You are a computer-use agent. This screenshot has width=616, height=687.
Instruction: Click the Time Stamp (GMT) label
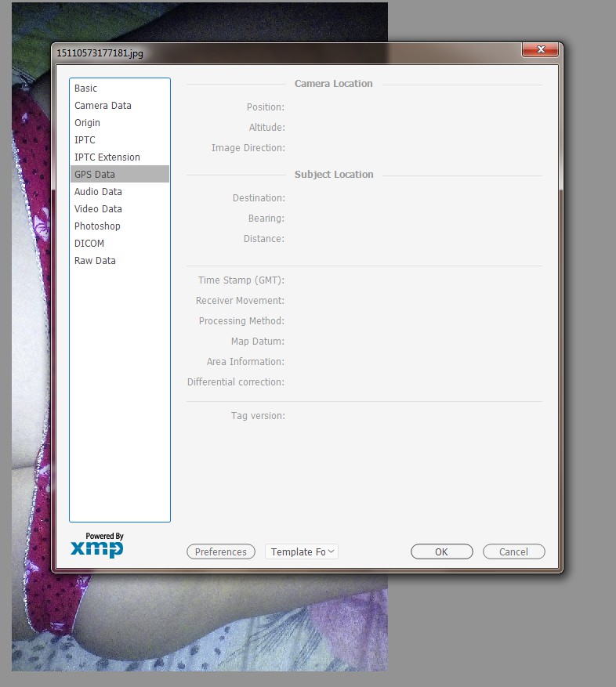241,280
